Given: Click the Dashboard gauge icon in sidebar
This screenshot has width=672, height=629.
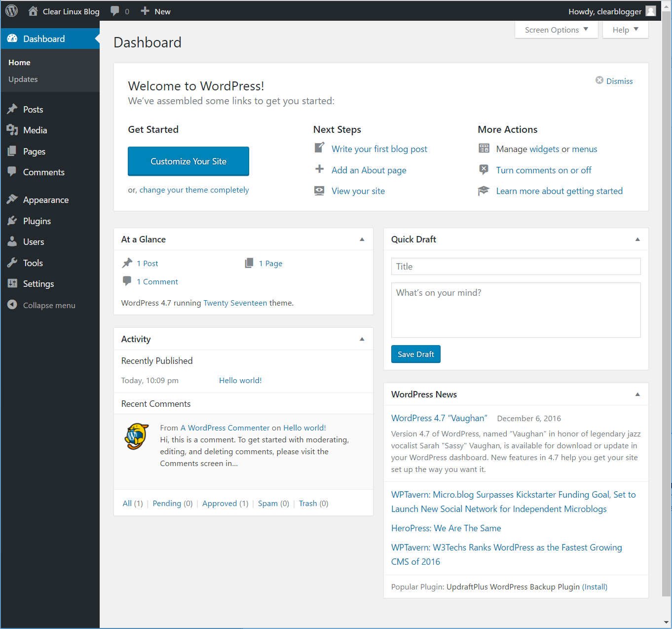Looking at the screenshot, I should click(12, 39).
